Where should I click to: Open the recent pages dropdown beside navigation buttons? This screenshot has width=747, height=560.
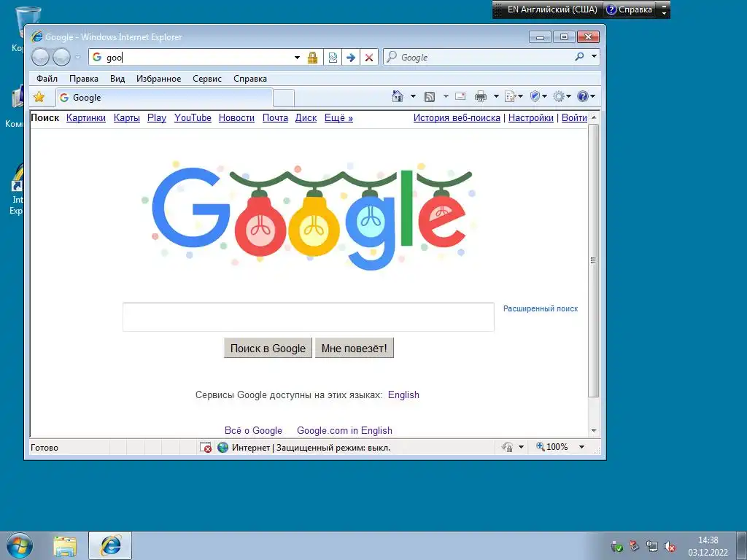point(77,57)
